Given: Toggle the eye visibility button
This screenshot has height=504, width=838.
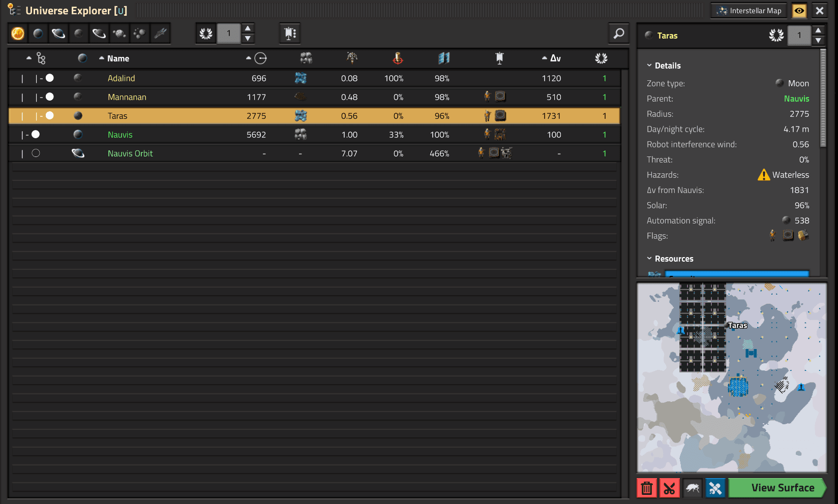Looking at the screenshot, I should coord(799,11).
